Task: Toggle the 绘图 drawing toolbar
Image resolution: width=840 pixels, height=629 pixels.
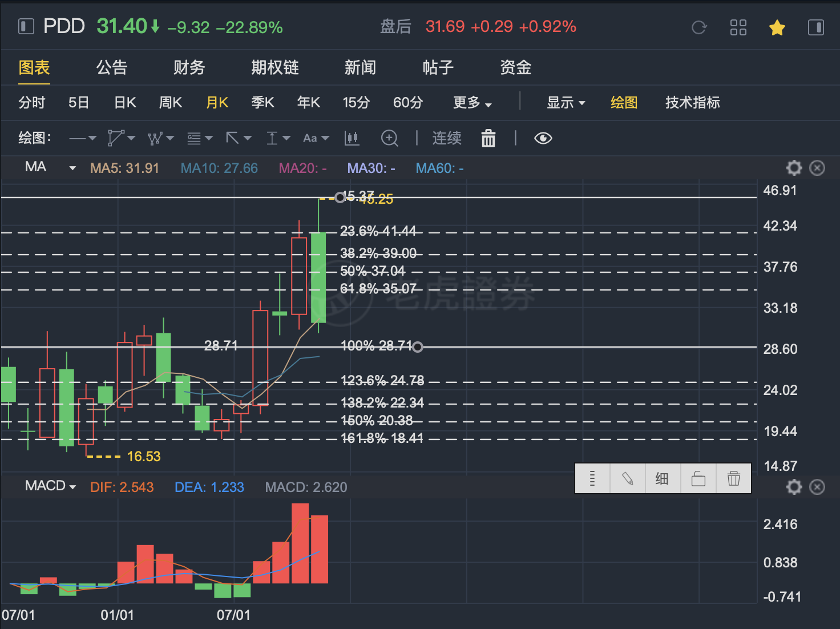Action: point(624,103)
